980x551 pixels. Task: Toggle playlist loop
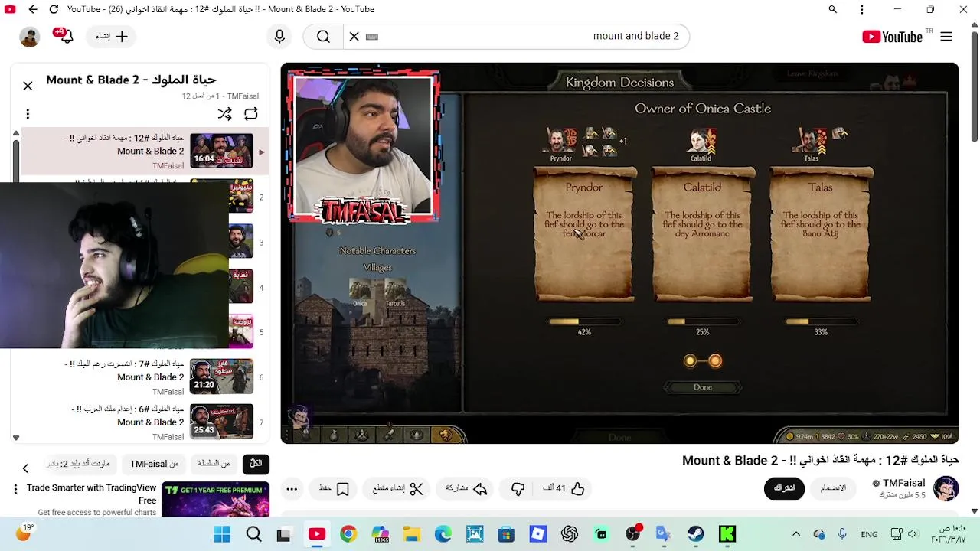click(x=251, y=114)
